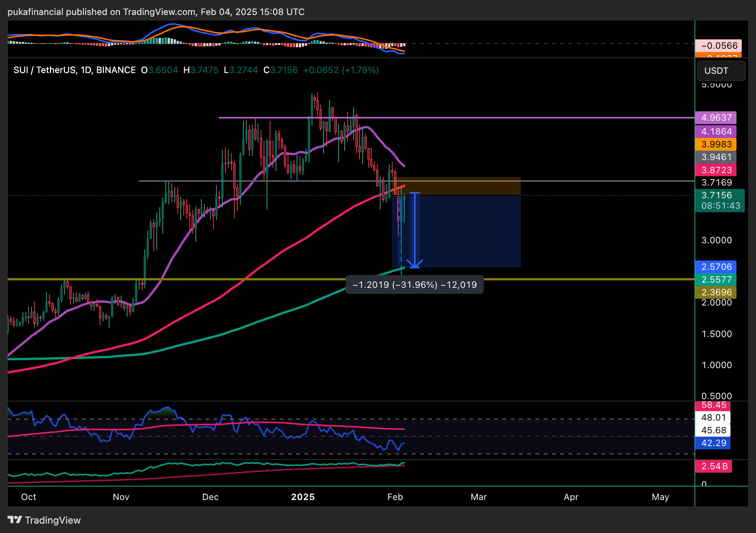Screen dimensions: 756x533
Task: Click the blue 42.29 RSI value label
Action: click(712, 443)
